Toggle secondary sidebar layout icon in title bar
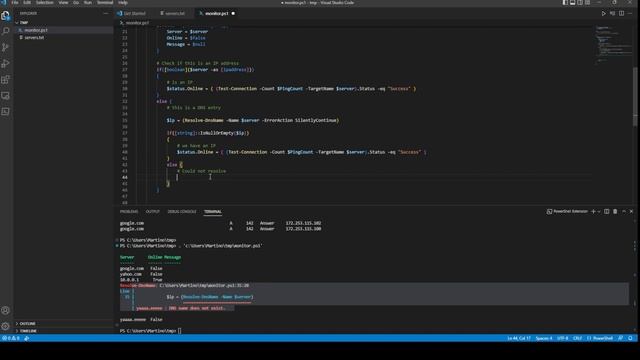Viewport: 640px width, 360px height. point(580,2)
